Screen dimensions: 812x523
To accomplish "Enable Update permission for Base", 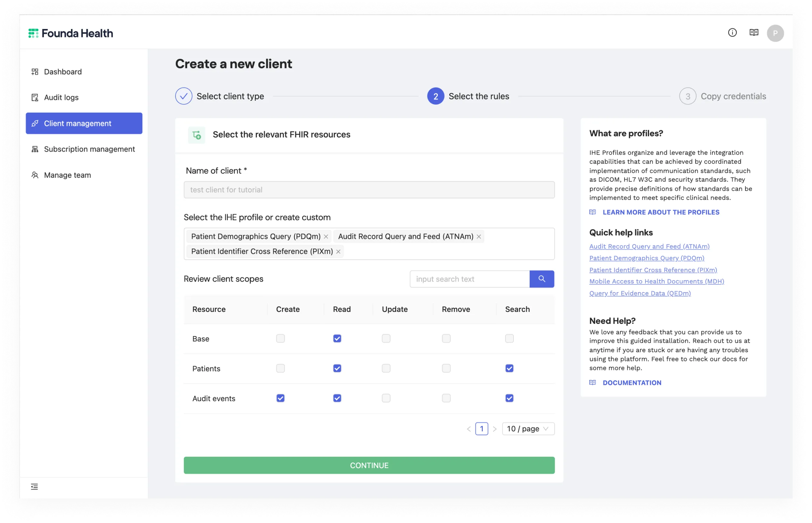I will pyautogui.click(x=386, y=339).
